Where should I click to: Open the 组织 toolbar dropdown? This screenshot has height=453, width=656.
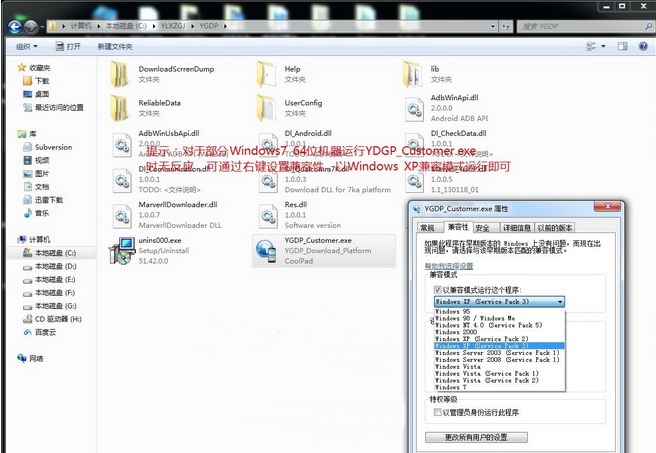pos(27,46)
